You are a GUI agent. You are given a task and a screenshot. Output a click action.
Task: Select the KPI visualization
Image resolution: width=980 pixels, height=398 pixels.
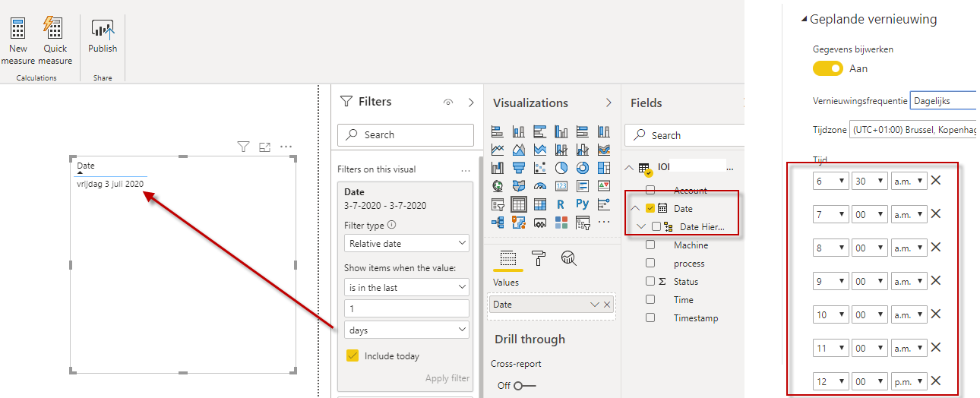(604, 185)
